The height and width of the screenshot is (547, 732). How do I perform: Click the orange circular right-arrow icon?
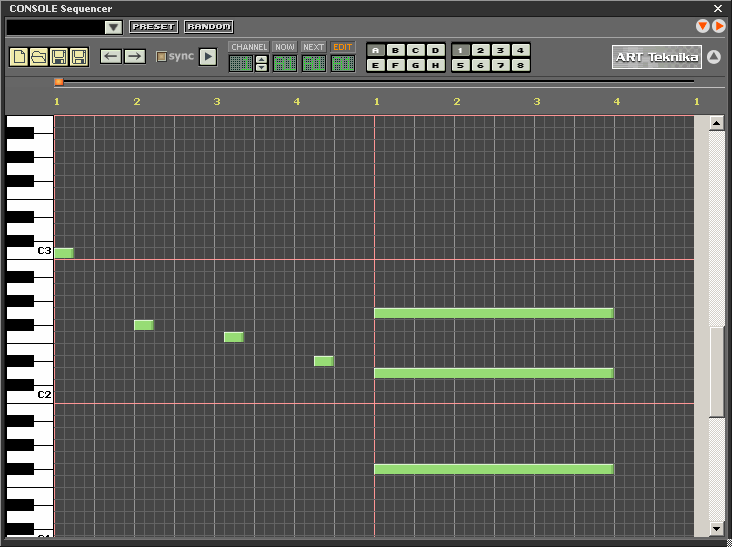pyautogui.click(x=719, y=26)
